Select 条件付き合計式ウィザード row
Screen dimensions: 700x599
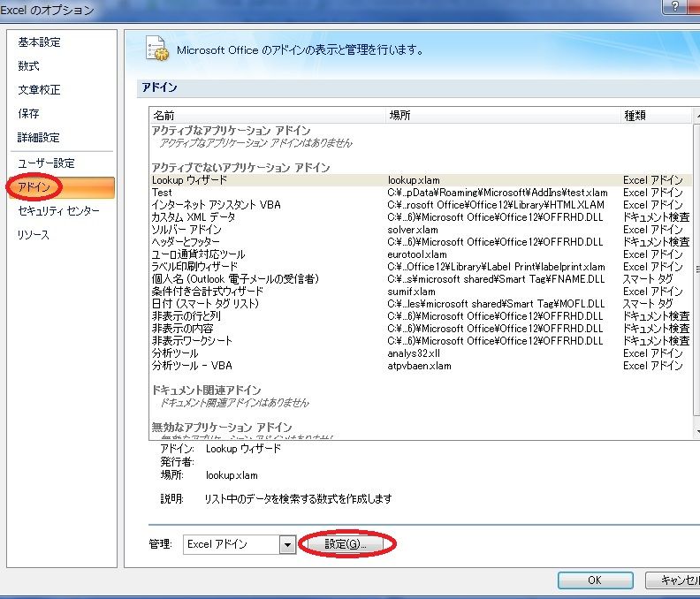click(x=421, y=292)
